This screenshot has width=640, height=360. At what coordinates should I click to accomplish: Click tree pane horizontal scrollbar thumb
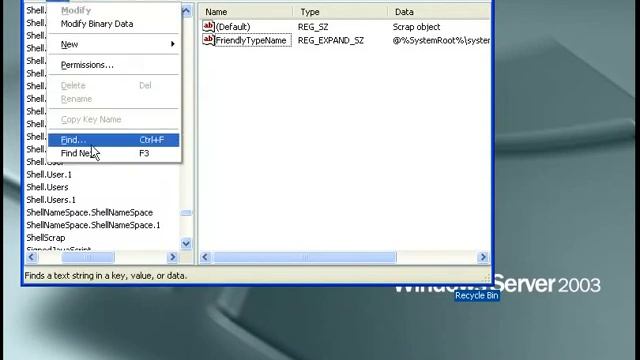(x=88, y=257)
